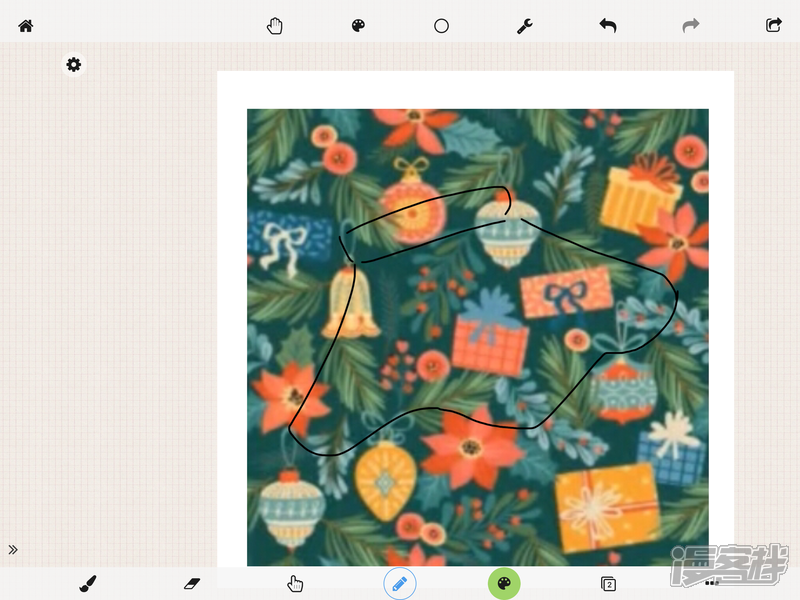Open the green current color swatch
This screenshot has height=600, width=800.
coord(504,583)
